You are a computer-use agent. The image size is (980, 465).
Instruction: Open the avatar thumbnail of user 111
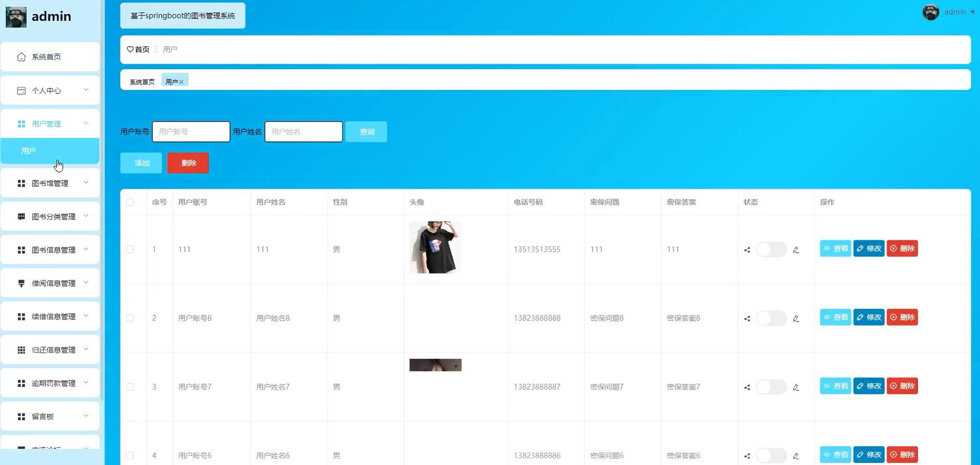[x=436, y=247]
